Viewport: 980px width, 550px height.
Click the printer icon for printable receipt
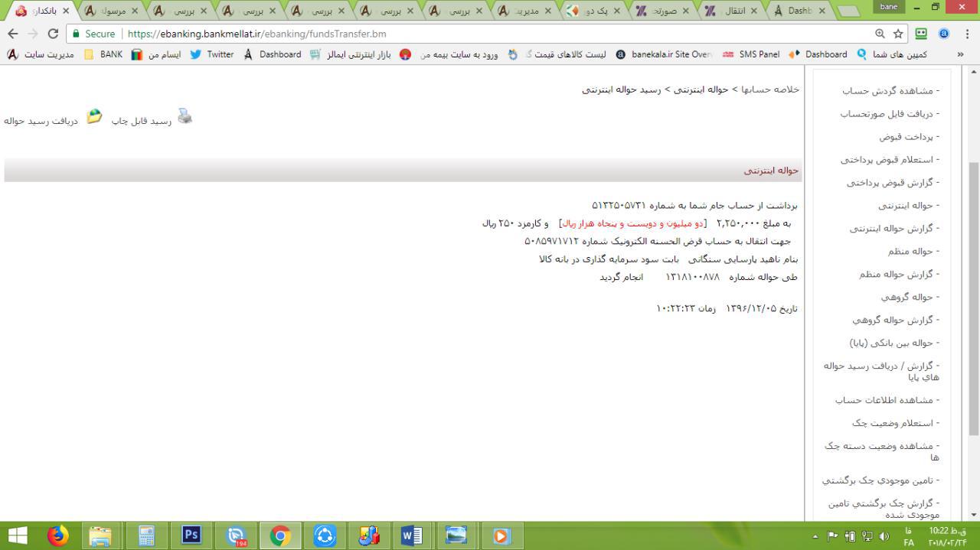pyautogui.click(x=185, y=116)
